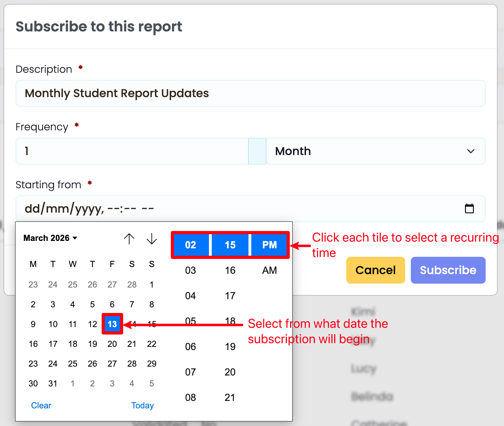The width and height of the screenshot is (504, 426).
Task: Select hour 03 in time picker
Action: pyautogui.click(x=191, y=271)
